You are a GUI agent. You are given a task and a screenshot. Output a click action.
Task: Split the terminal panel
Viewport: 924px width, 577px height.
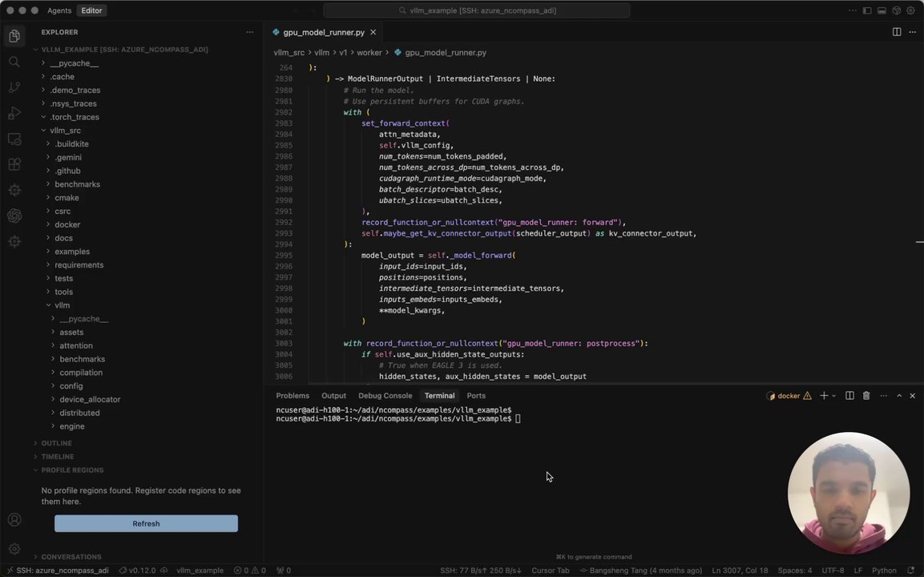pyautogui.click(x=849, y=395)
